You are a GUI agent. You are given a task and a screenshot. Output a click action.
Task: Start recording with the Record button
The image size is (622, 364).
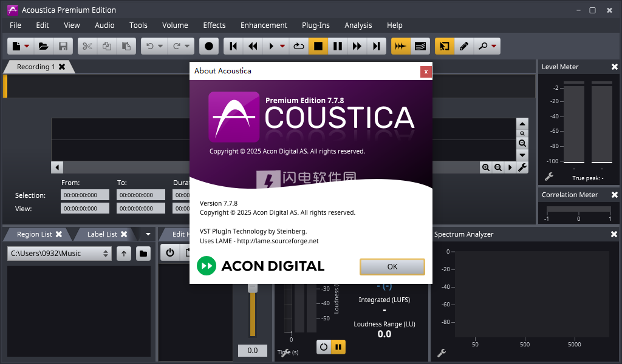(209, 46)
